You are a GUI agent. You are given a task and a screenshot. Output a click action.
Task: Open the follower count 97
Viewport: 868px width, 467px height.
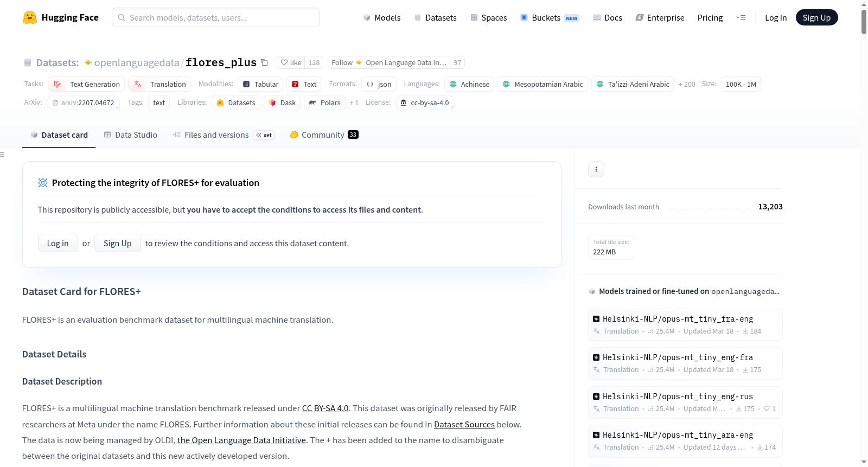[457, 62]
